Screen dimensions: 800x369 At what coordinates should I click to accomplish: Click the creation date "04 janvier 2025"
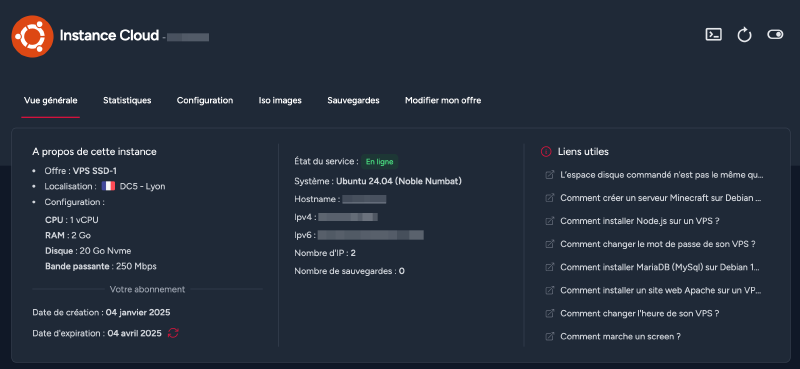point(138,312)
